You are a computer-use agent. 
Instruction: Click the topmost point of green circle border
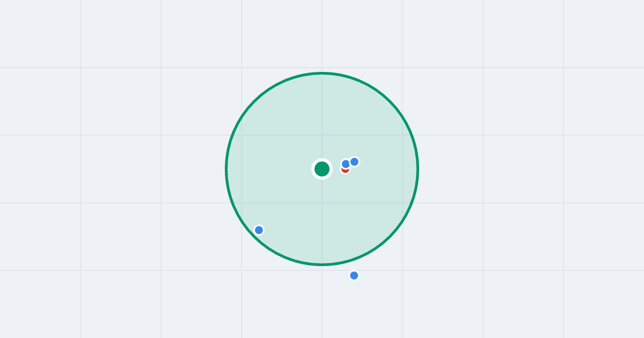(x=322, y=73)
